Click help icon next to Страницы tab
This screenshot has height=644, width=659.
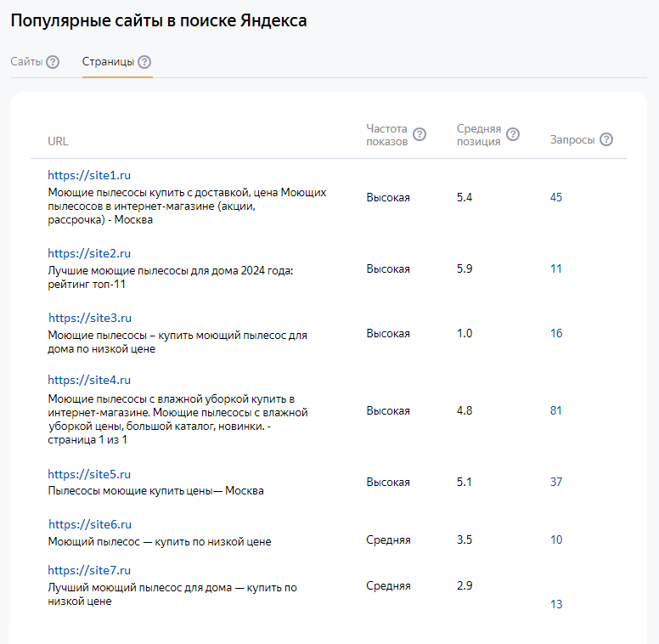point(144,62)
